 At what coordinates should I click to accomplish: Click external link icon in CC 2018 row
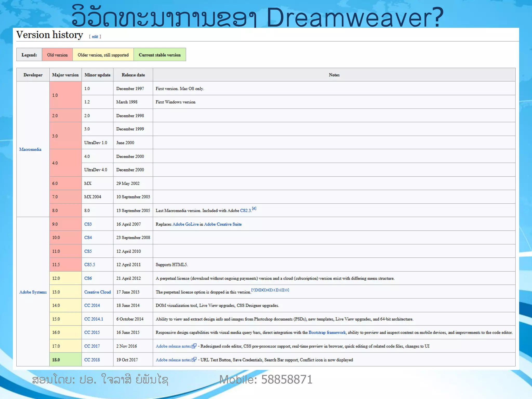point(194,360)
